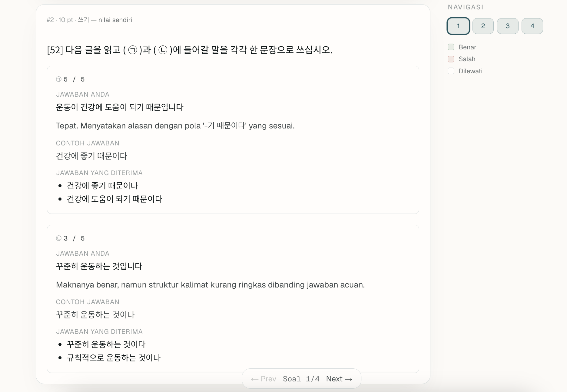Click the question header '#2 · 10 pt · 쓰기'

point(68,20)
